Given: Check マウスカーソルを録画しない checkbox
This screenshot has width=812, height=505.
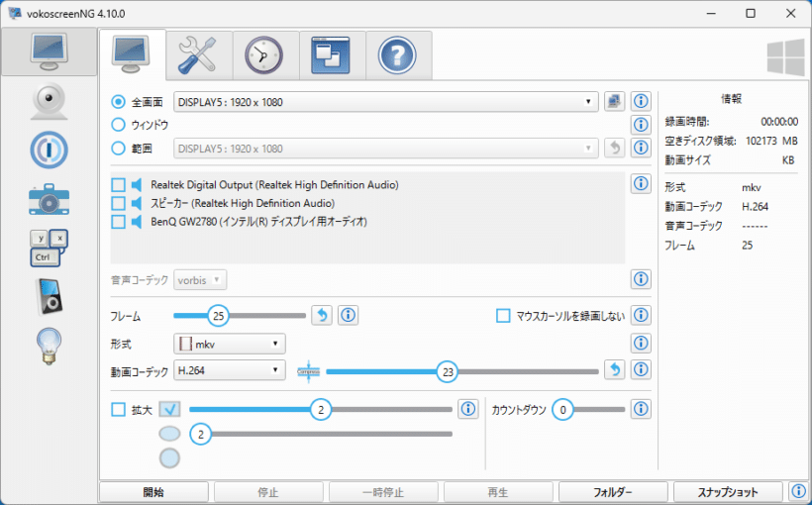Looking at the screenshot, I should click(503, 316).
